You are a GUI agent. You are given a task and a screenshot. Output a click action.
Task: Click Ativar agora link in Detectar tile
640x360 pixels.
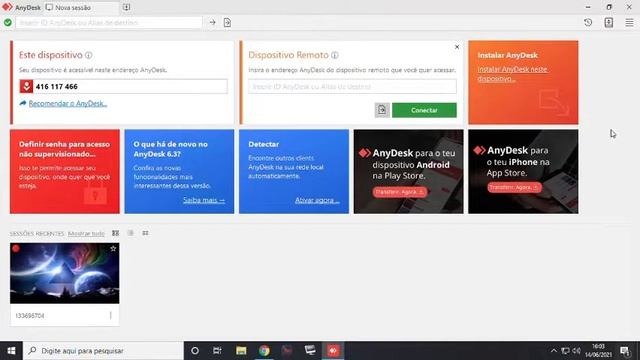tap(317, 200)
